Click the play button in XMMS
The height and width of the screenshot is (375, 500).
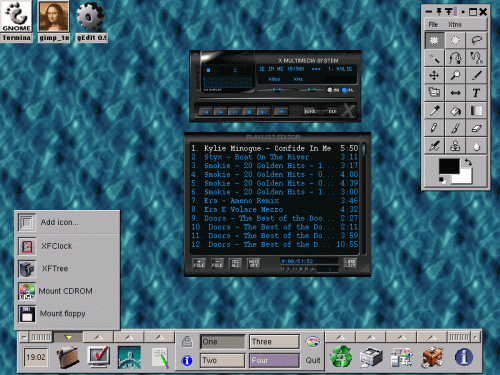tap(220, 112)
